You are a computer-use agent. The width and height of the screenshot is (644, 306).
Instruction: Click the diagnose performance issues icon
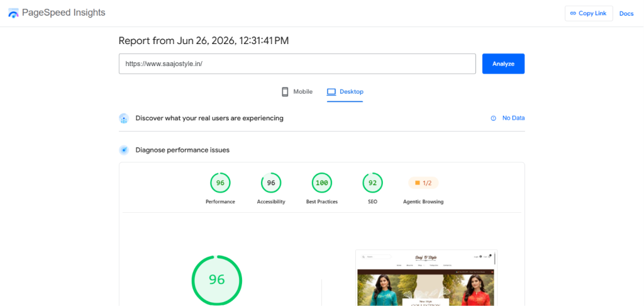coord(124,150)
